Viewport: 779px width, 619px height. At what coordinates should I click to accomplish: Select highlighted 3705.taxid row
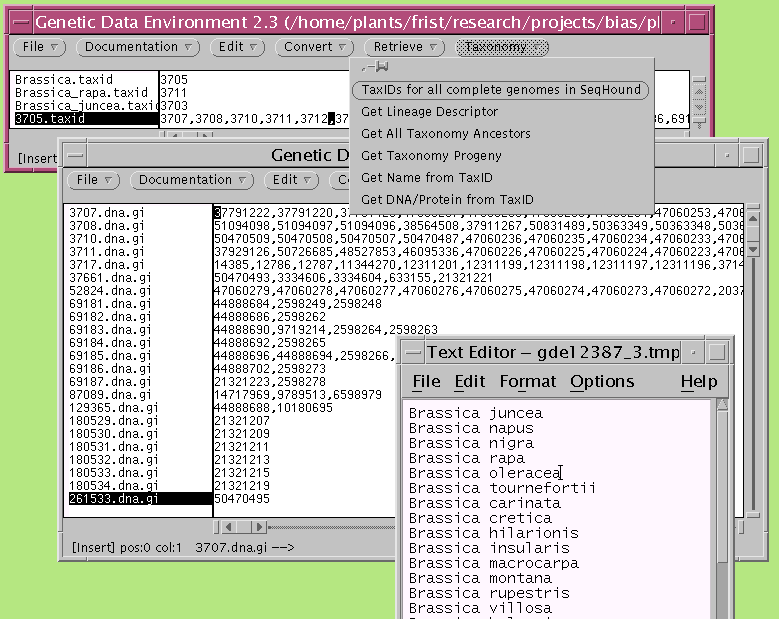pos(86,119)
